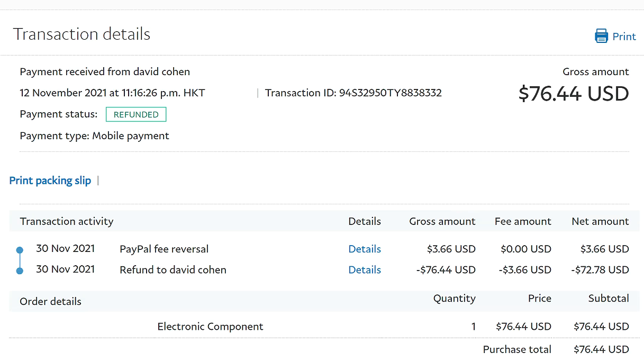Click the Purchase total label

coord(517,349)
